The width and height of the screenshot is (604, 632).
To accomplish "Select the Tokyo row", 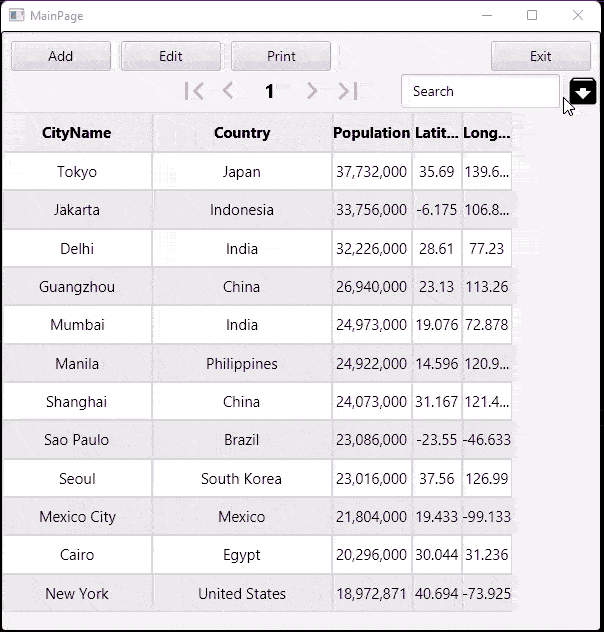I will [77, 172].
